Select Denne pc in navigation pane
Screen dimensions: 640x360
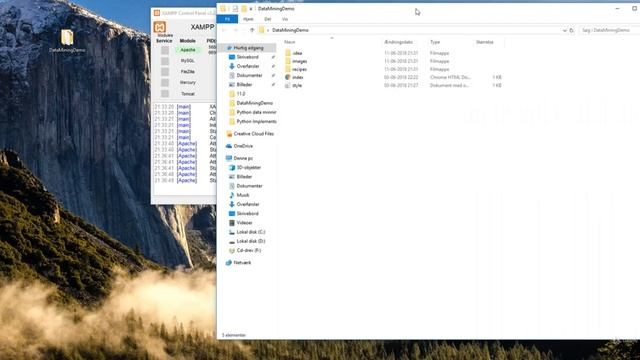243,158
